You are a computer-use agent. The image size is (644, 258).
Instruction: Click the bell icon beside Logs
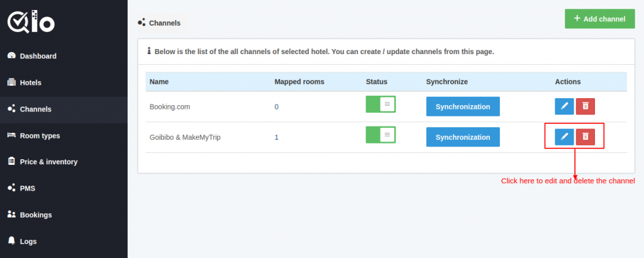tap(11, 241)
